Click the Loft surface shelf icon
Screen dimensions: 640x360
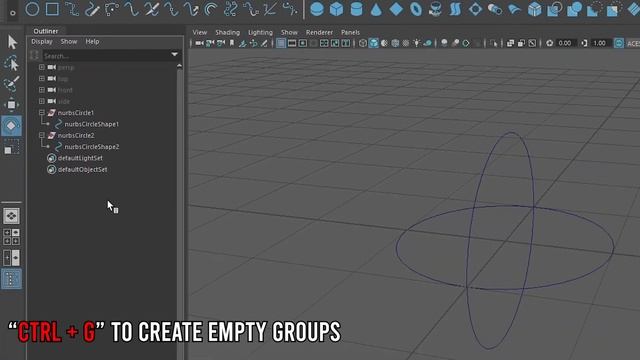point(455,9)
